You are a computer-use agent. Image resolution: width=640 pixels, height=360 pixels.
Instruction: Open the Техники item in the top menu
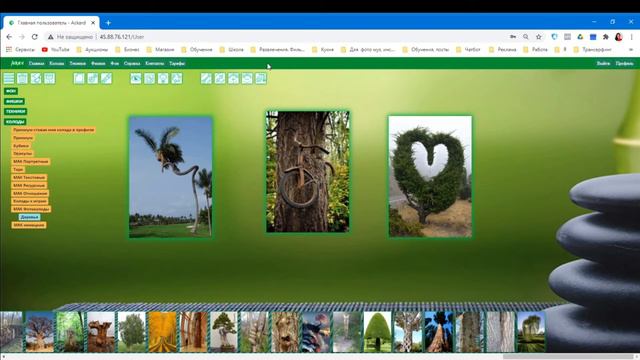tap(78, 64)
